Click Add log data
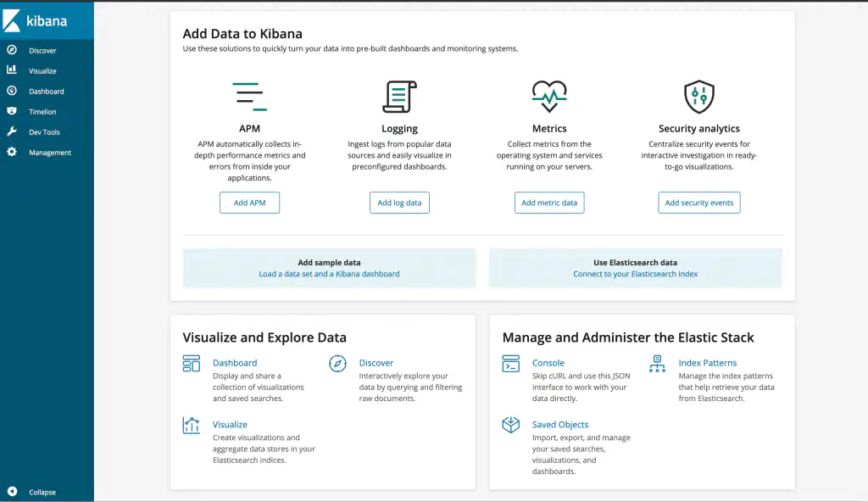Viewport: 868px width, 502px height. 399,203
